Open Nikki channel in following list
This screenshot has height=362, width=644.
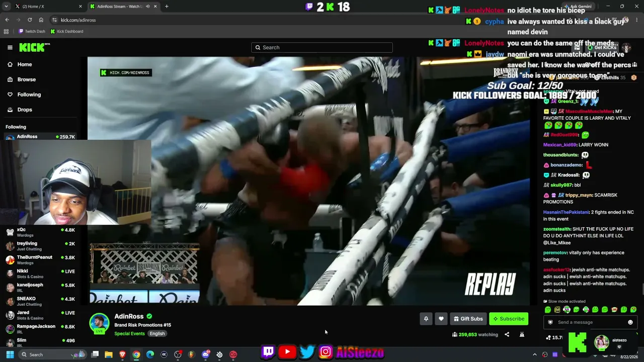tap(40, 274)
